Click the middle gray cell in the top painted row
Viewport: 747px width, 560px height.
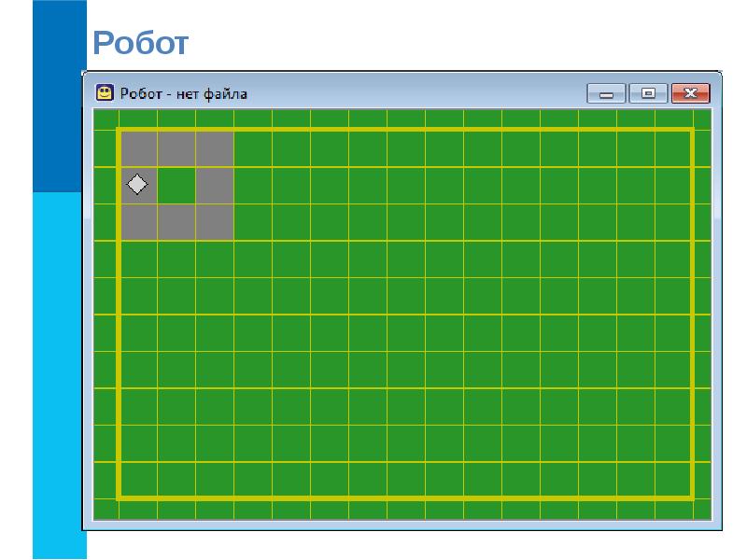click(176, 149)
